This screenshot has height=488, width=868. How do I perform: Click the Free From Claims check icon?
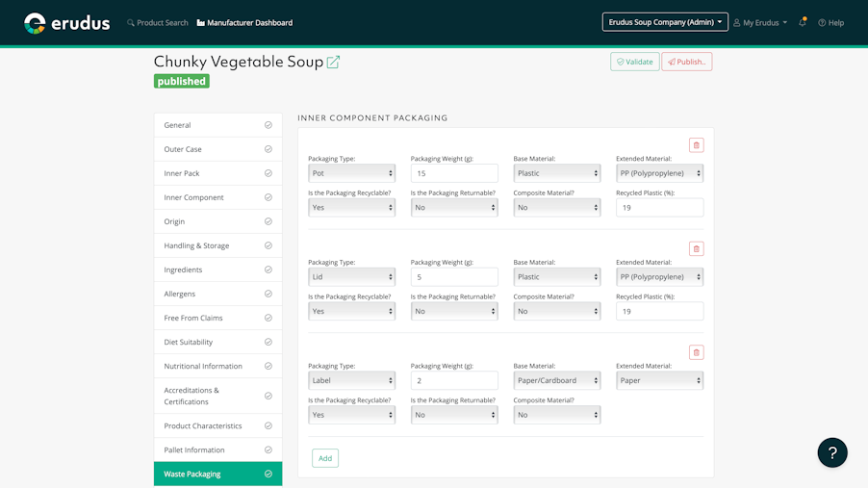coord(268,318)
